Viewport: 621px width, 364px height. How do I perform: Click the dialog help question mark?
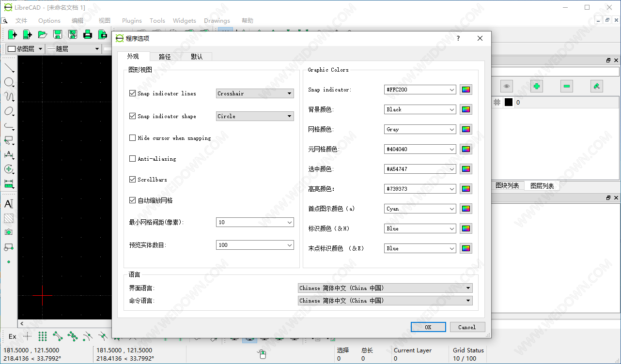(458, 38)
